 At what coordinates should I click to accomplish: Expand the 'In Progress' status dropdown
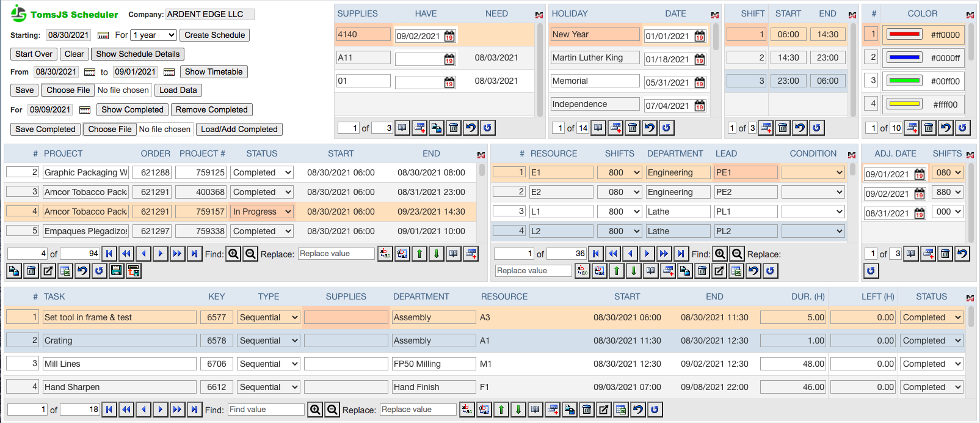click(262, 211)
